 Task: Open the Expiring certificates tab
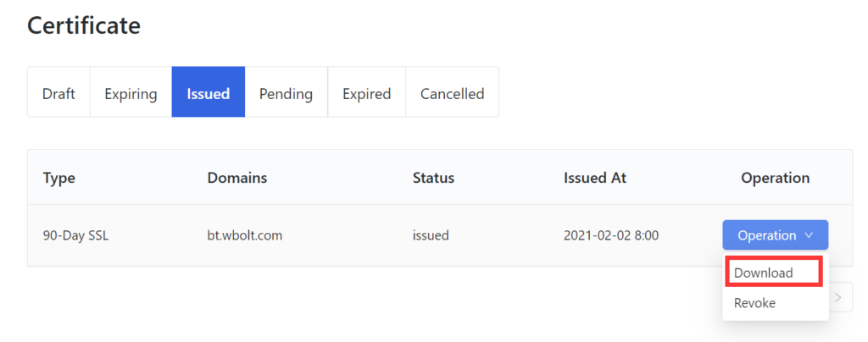[131, 93]
